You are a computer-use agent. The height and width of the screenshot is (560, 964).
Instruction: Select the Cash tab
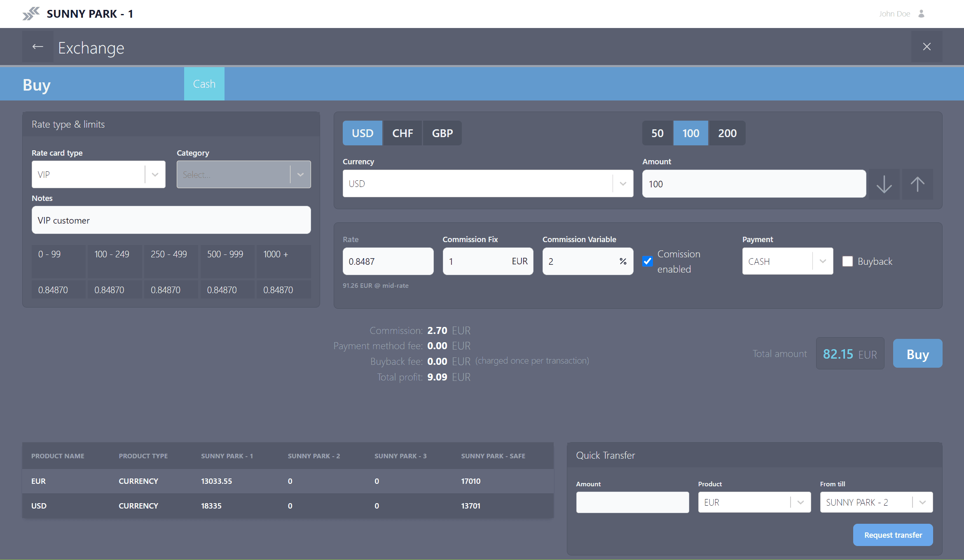point(204,84)
